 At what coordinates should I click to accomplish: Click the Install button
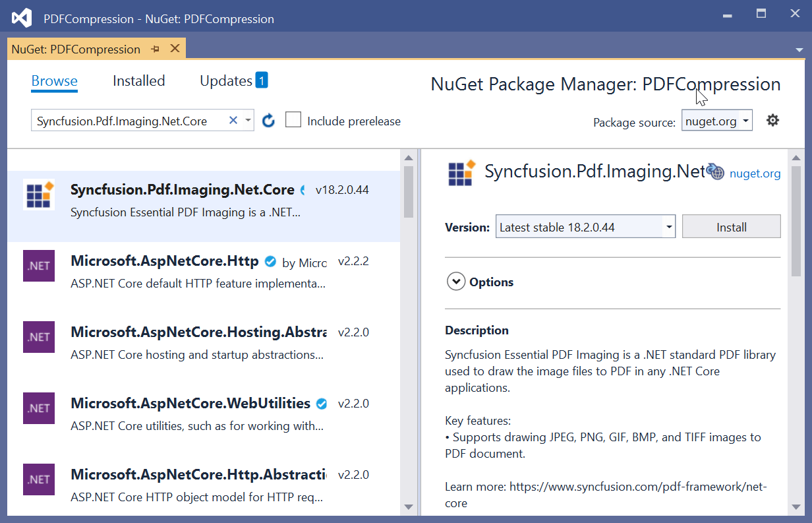(731, 227)
